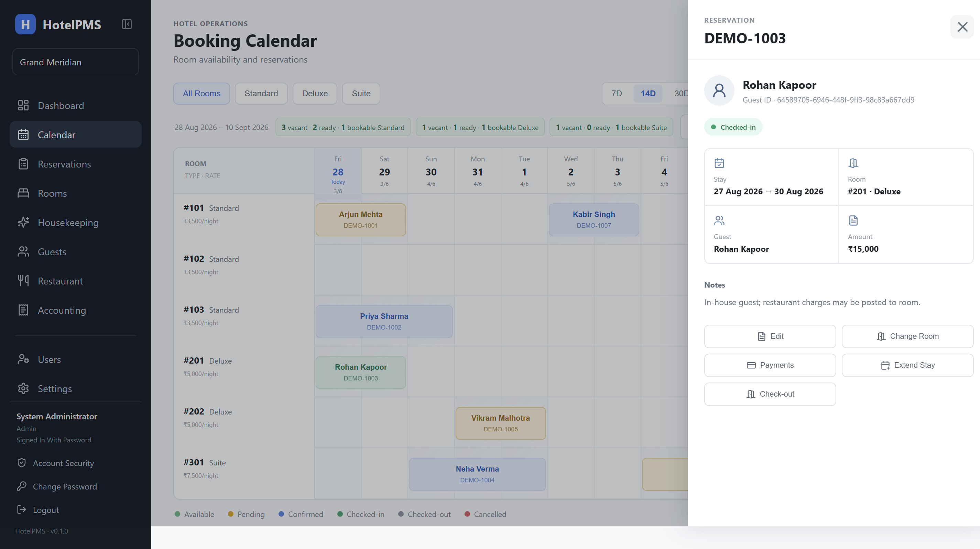This screenshot has height=549, width=980.
Task: Filter calendar by Suite rooms
Action: (361, 94)
